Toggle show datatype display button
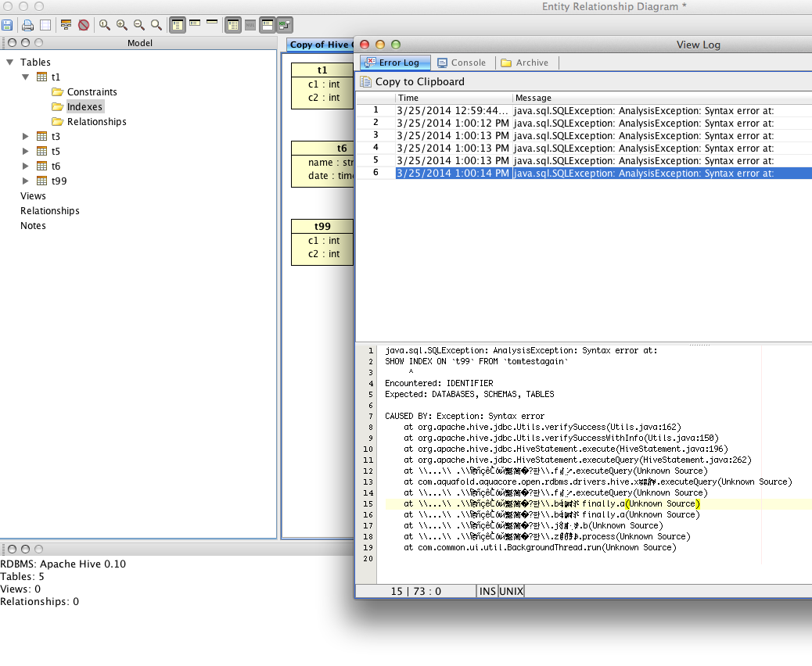The width and height of the screenshot is (812, 666). 268,25
